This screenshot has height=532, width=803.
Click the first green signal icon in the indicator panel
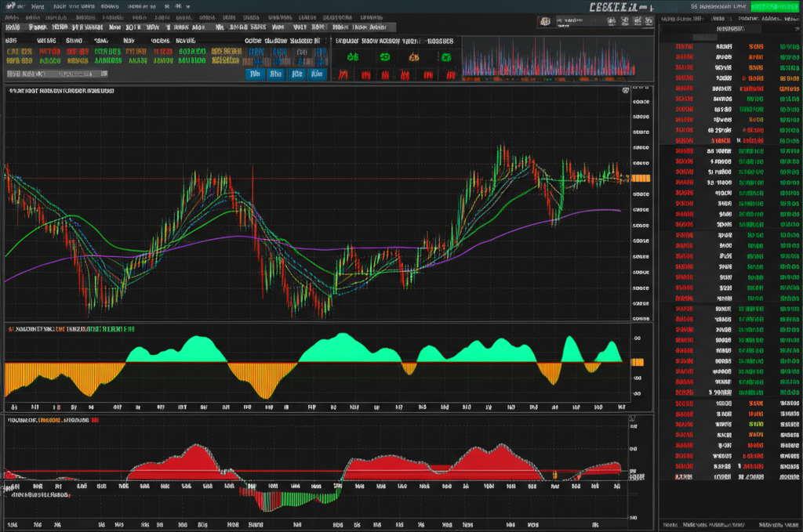[353, 57]
